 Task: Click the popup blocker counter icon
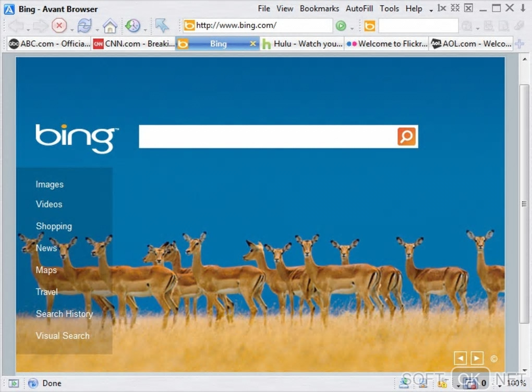[x=471, y=383]
